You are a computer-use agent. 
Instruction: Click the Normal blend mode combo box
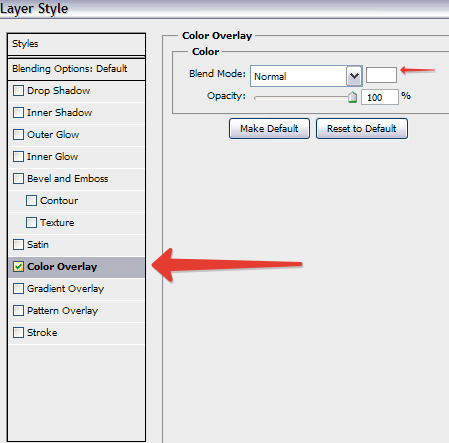306,76
